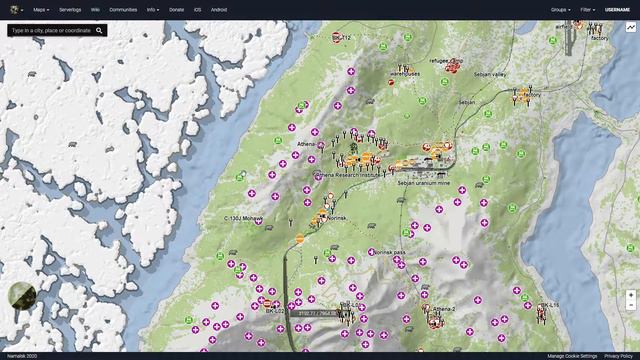Click the Norinsk town label

[337, 218]
